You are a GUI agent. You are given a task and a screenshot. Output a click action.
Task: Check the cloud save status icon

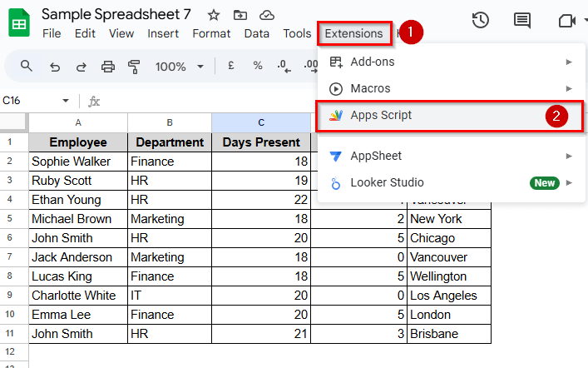pyautogui.click(x=266, y=15)
